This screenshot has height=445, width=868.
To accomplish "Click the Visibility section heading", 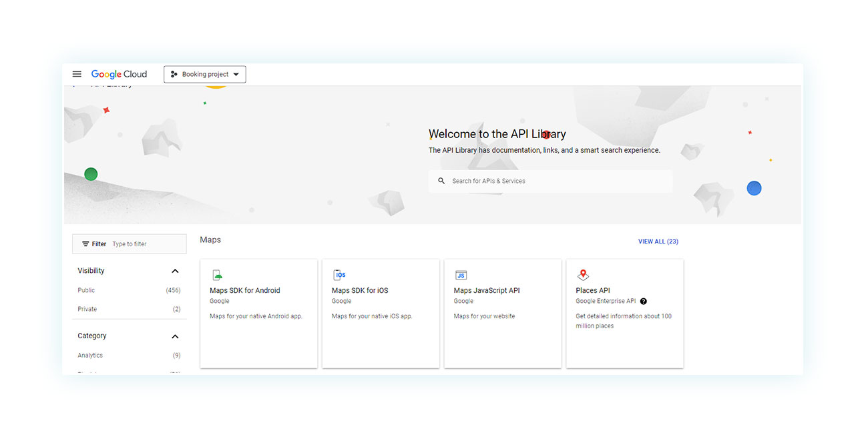I will click(91, 271).
